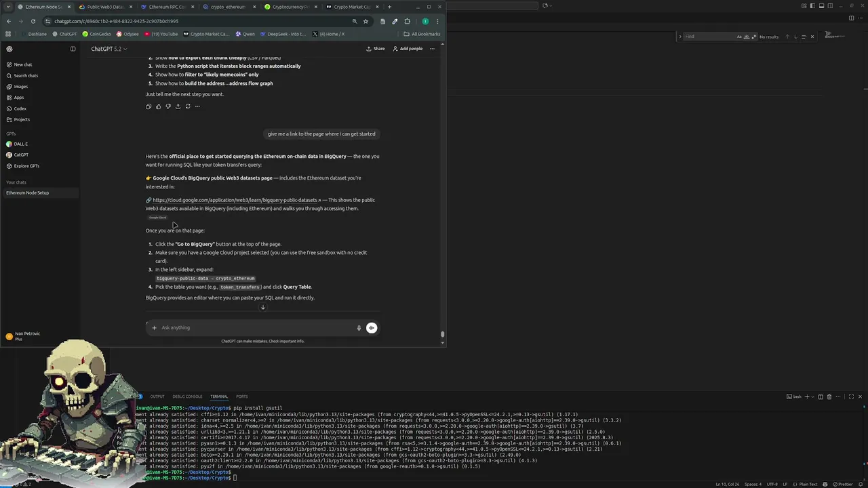This screenshot has width=868, height=488.
Task: Split the VS Code editor
Action: pyautogui.click(x=852, y=18)
